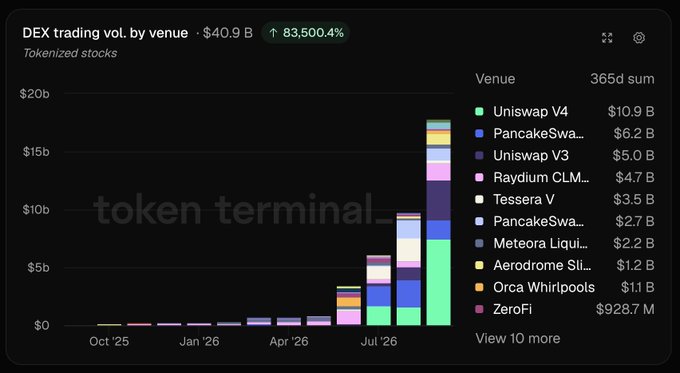Click the $20b axis label
Screen dimensions: 680x373
click(35, 94)
